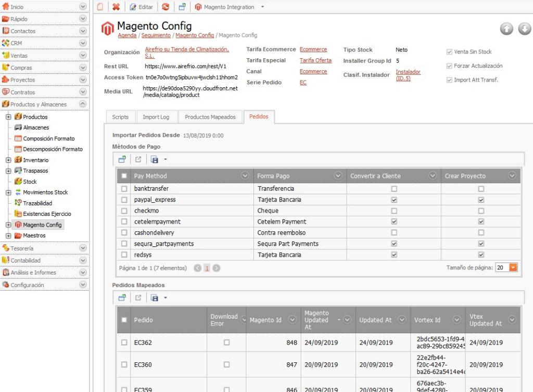Uncheck Crear Proyecto for redsys row

coord(481,255)
